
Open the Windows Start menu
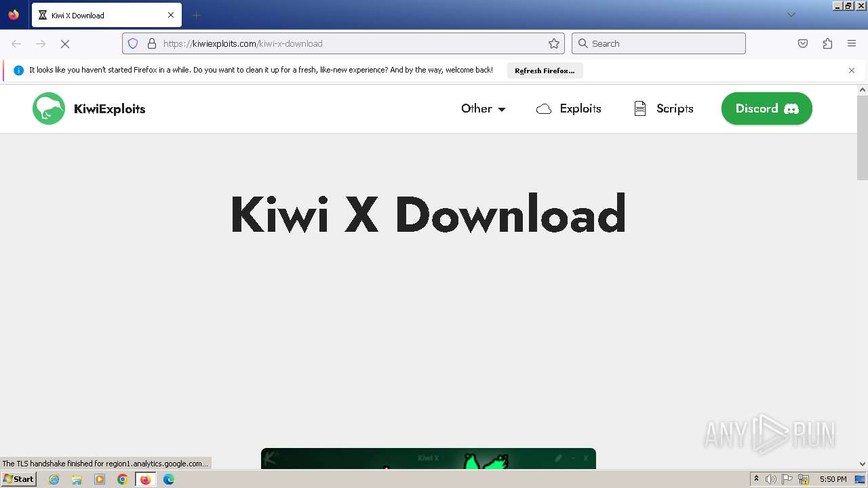pos(18,479)
